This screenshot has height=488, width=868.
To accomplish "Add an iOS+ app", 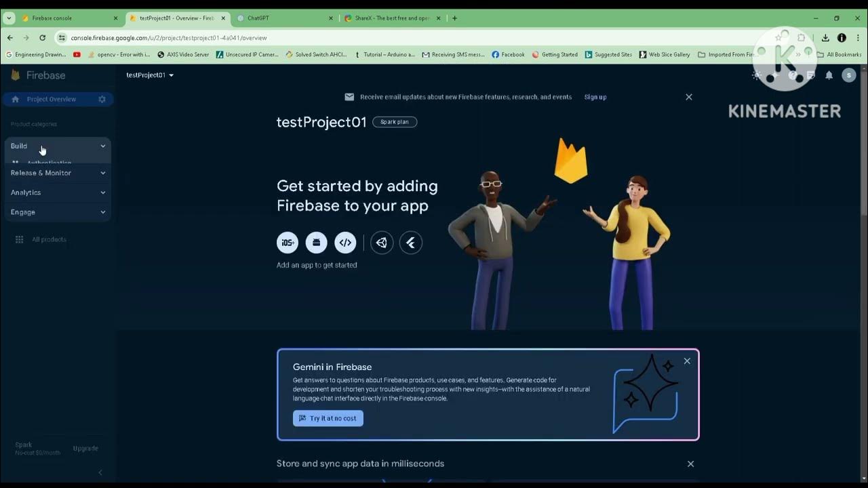I will click(288, 243).
